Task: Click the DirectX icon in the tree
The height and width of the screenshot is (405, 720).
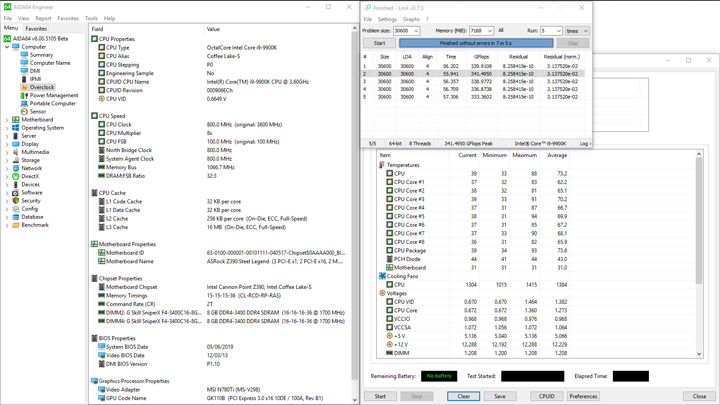Action: pyautogui.click(x=16, y=176)
